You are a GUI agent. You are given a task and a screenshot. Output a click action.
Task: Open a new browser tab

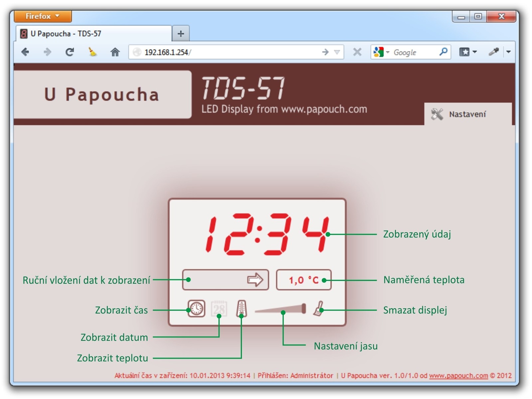tap(181, 34)
